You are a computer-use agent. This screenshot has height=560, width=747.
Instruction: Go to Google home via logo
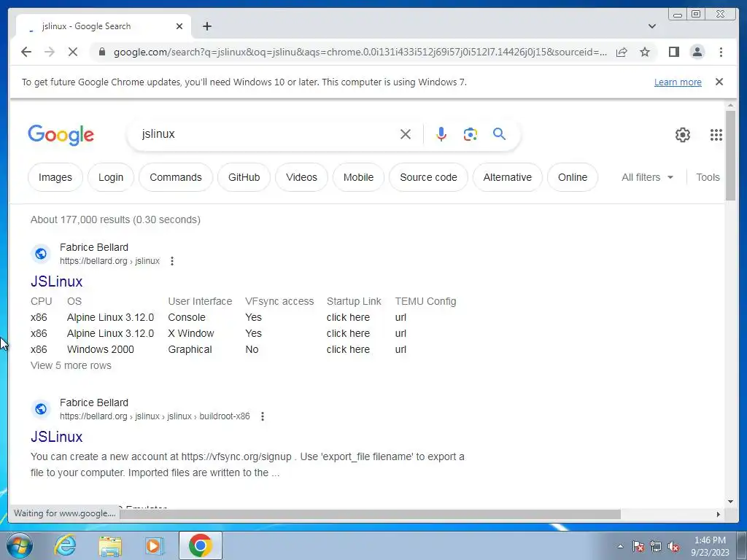click(61, 135)
